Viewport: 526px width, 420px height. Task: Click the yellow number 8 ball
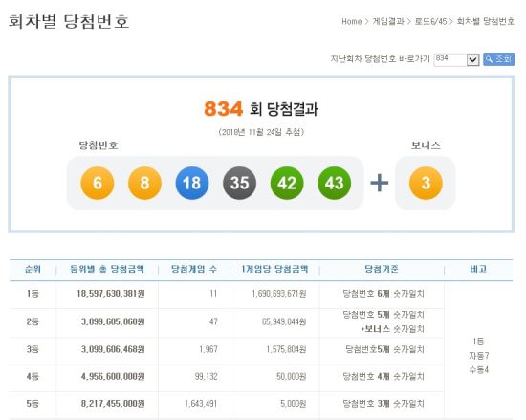point(144,183)
